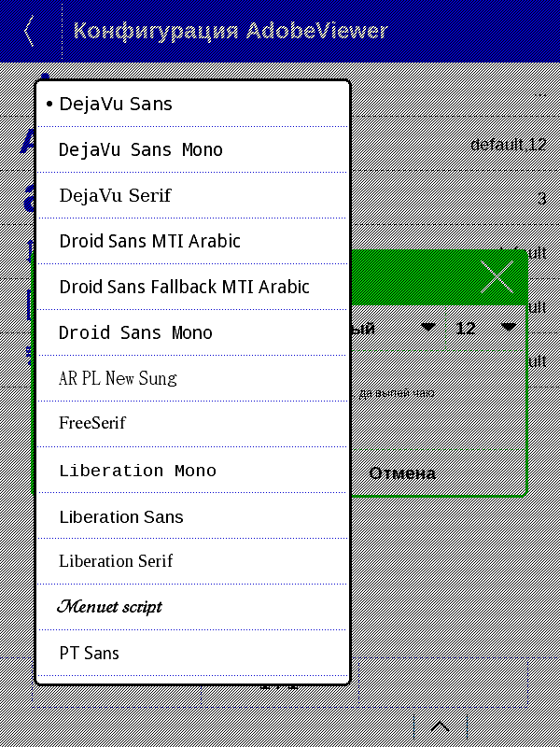Go back using the header arrow
Viewport: 560px width, 747px height.
coord(30,31)
